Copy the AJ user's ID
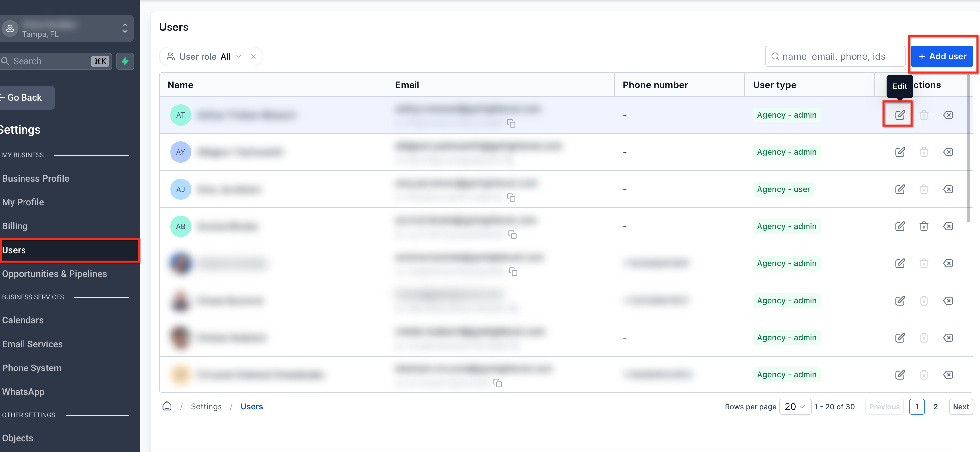980x452 pixels. [x=511, y=197]
